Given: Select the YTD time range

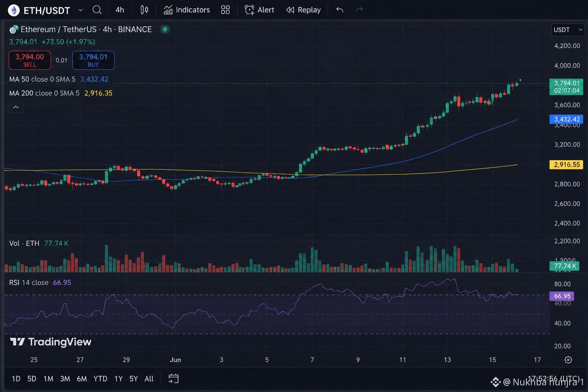Looking at the screenshot, I should [x=100, y=379].
